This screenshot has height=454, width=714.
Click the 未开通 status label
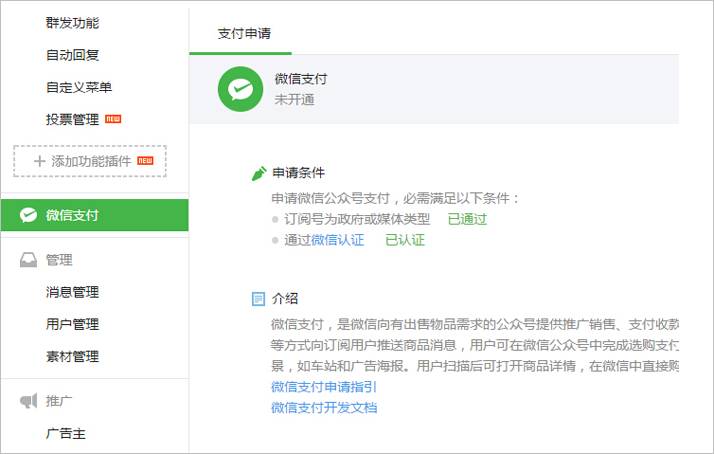295,99
